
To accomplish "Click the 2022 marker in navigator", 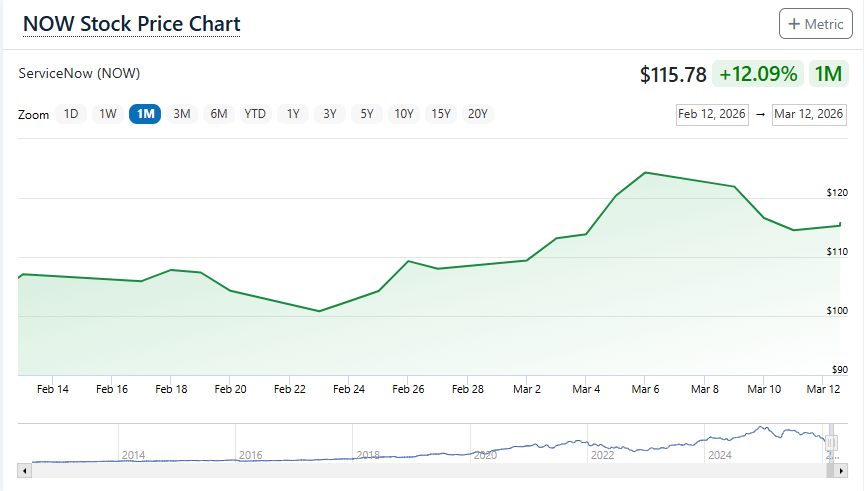I will 603,455.
